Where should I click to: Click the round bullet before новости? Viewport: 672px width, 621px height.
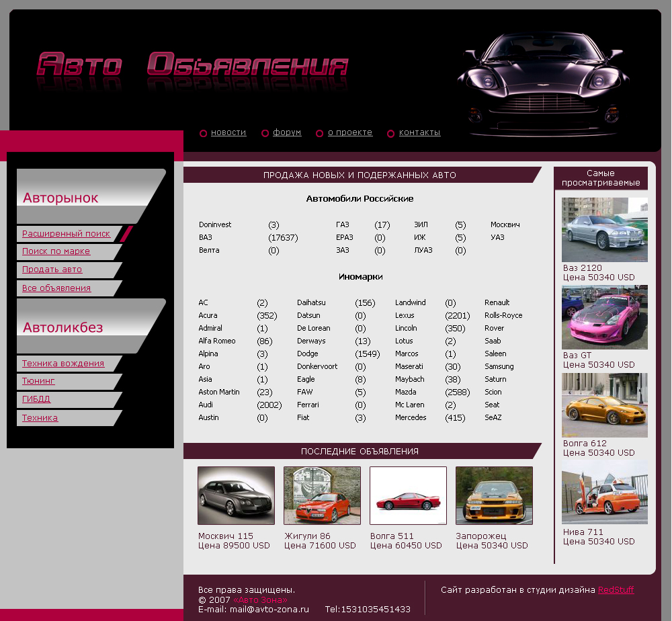pos(203,133)
